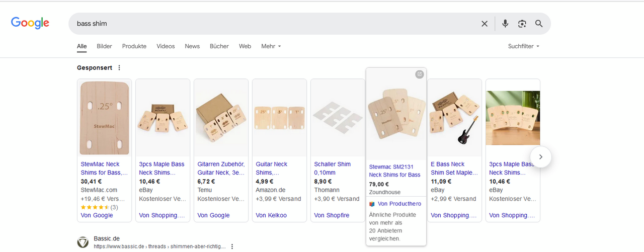Click the 8,90 € price
644x252 pixels.
click(323, 182)
